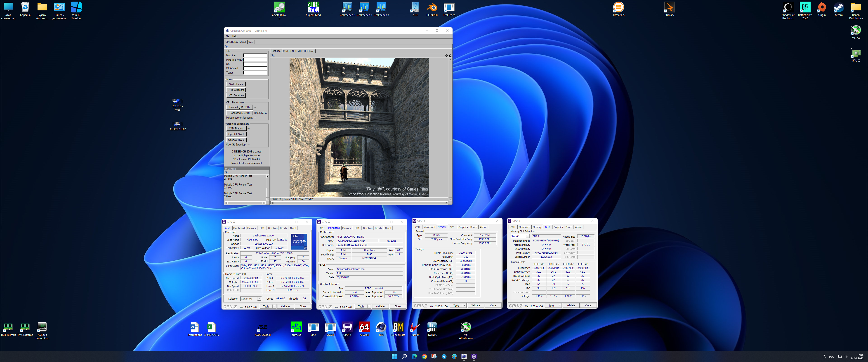Select the Steam desktop shortcut
The image size is (868, 362).
coord(839,9)
